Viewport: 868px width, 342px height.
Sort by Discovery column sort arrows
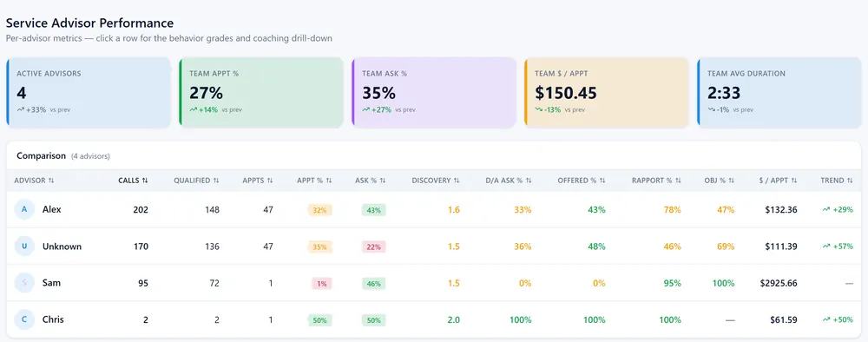[457, 181]
